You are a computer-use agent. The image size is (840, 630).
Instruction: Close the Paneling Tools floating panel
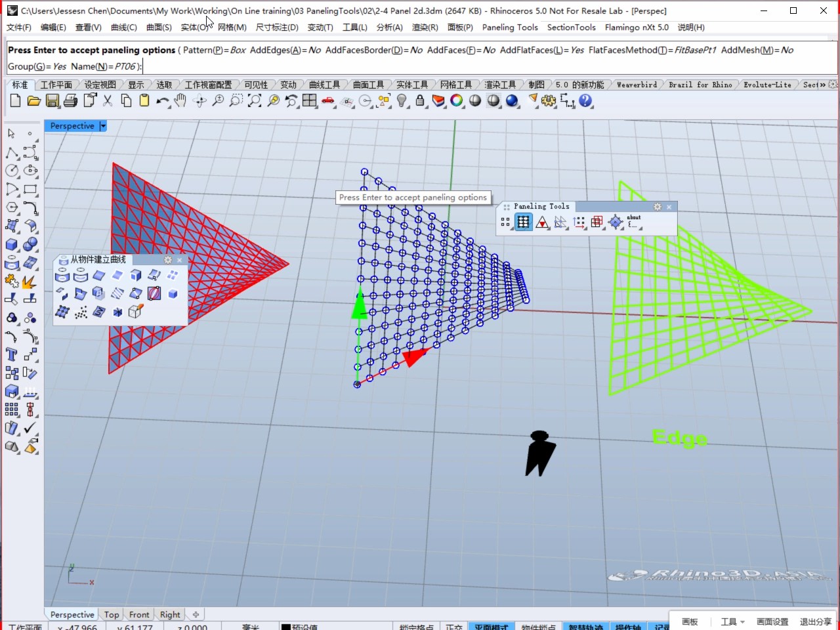tap(669, 207)
